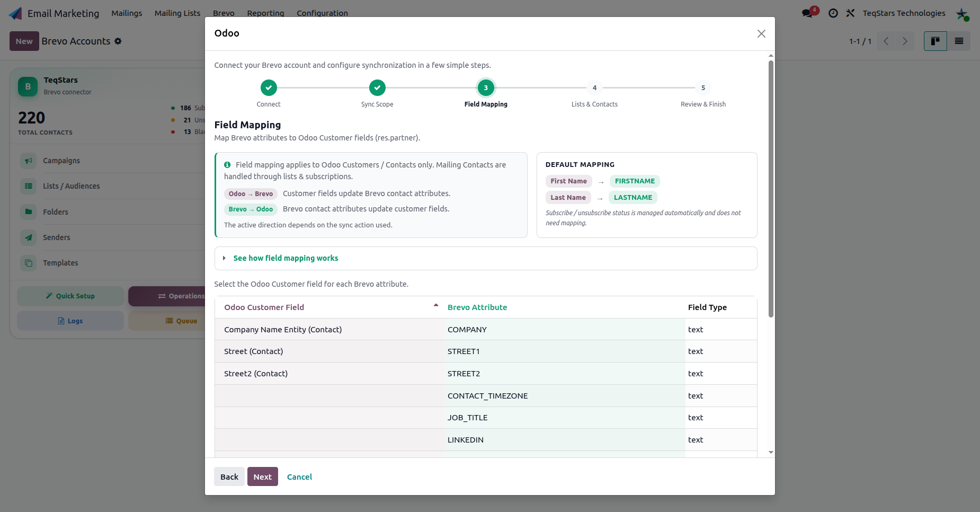Switch to kanban view icon
Viewport: 980px width, 512px height.
(x=936, y=41)
